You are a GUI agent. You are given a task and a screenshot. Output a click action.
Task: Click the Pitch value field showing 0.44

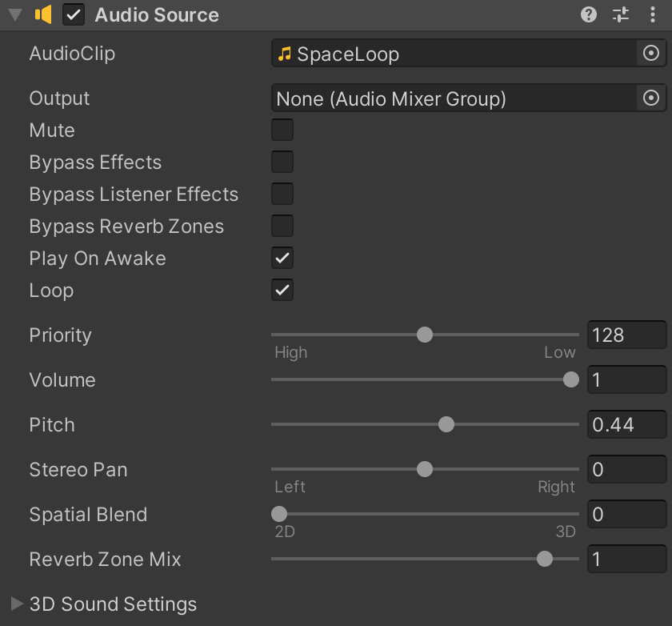tap(626, 424)
